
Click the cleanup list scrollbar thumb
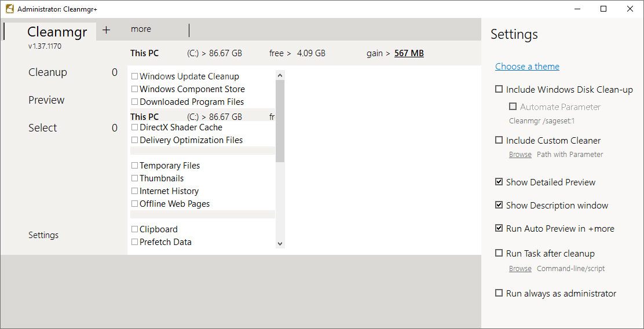[280, 121]
